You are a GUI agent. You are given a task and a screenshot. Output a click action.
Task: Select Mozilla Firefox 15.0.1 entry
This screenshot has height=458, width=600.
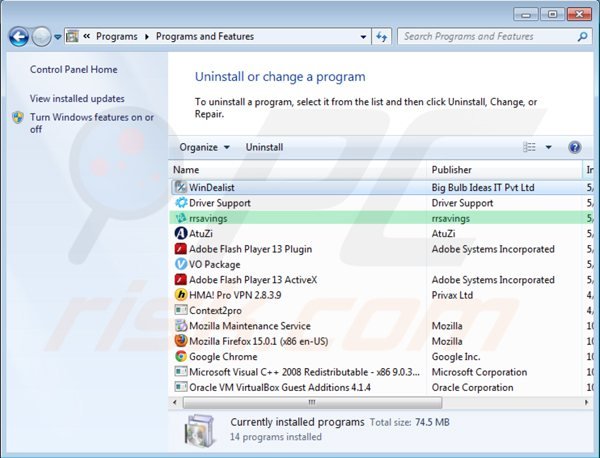tap(259, 341)
